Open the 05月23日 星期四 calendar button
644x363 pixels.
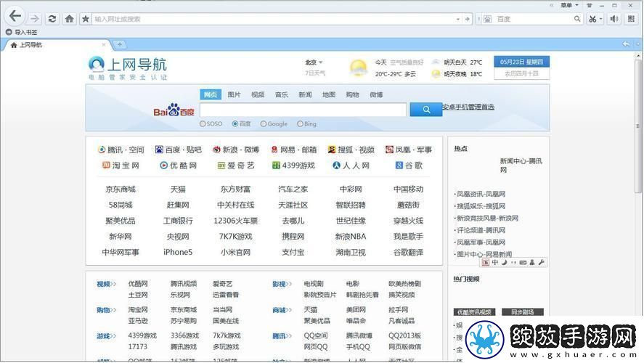(x=521, y=62)
